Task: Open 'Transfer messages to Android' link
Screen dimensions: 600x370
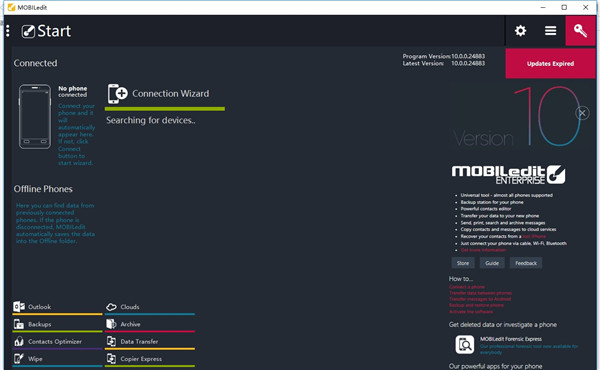Action: point(480,299)
